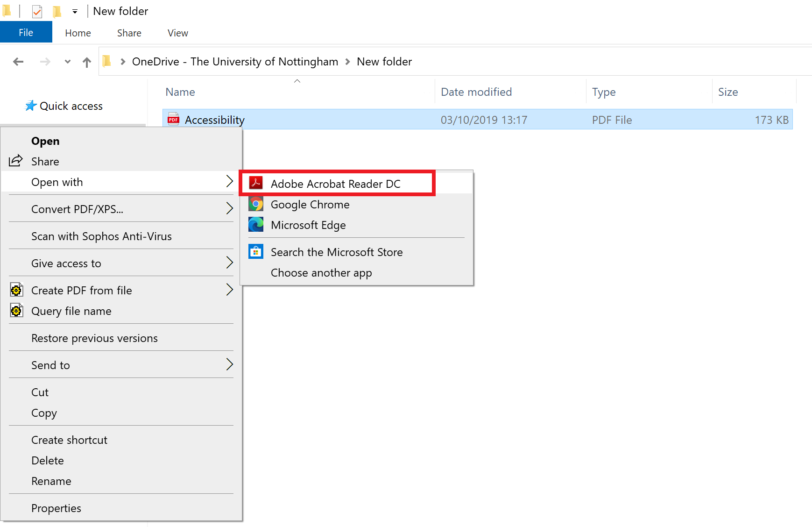Select Give access to menu entry
This screenshot has width=812, height=527.
[121, 263]
